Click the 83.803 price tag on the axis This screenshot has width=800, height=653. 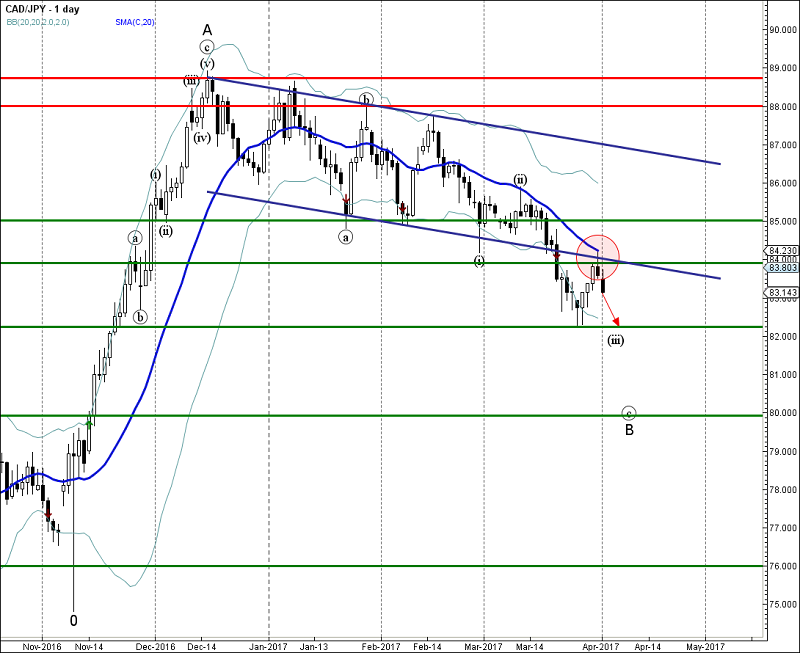[x=782, y=268]
